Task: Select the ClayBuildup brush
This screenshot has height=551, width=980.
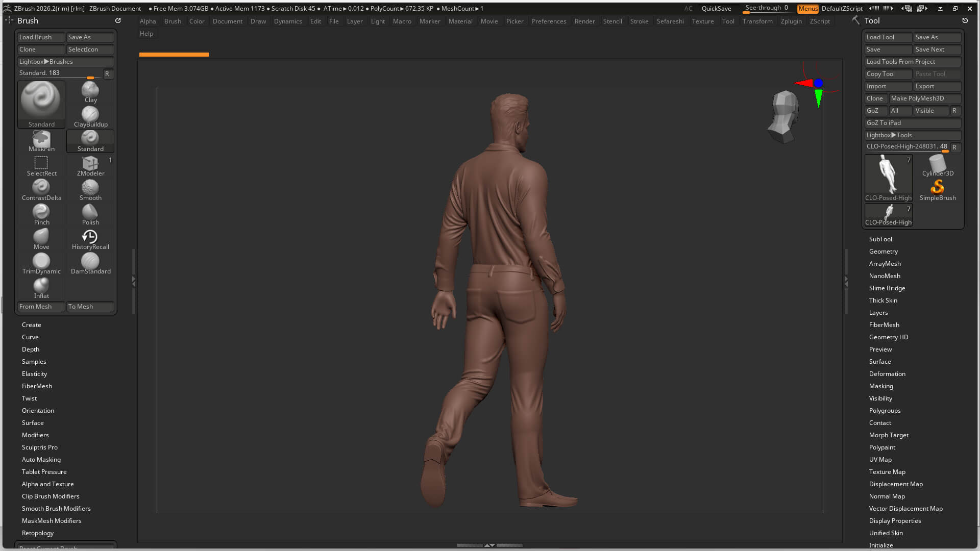Action: [x=90, y=117]
